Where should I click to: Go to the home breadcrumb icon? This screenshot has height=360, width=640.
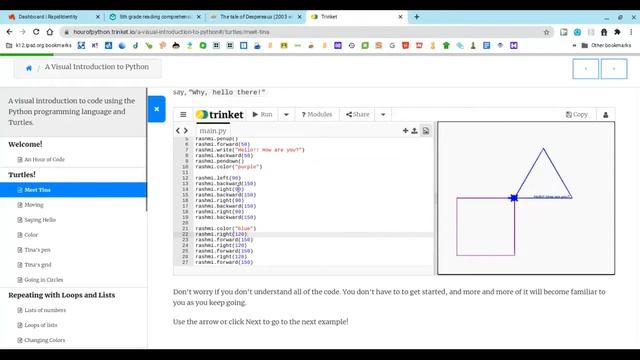(29, 68)
